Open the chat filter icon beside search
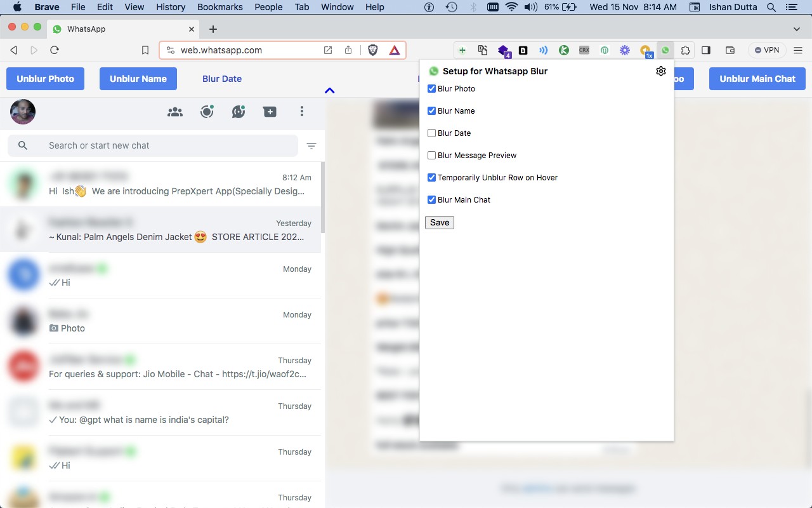This screenshot has width=812, height=508. [x=311, y=146]
